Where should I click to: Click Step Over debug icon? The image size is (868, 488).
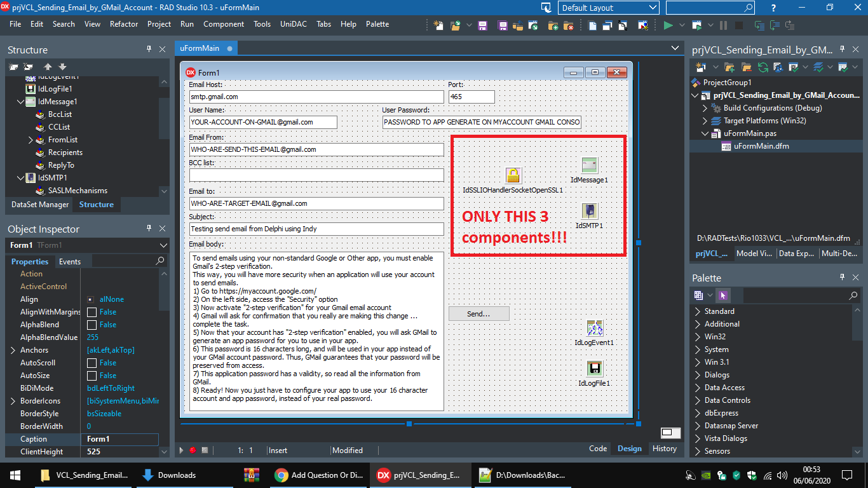pos(775,25)
